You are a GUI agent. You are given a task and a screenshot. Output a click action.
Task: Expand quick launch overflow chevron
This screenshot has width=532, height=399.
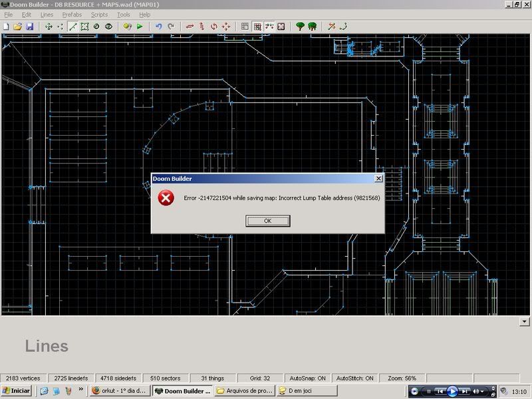click(x=80, y=389)
